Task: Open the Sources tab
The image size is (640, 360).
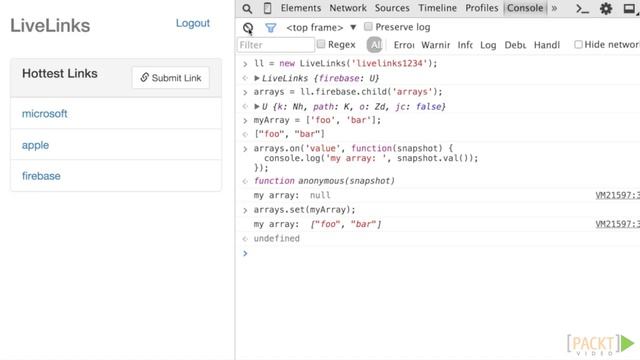Action: pyautogui.click(x=392, y=8)
